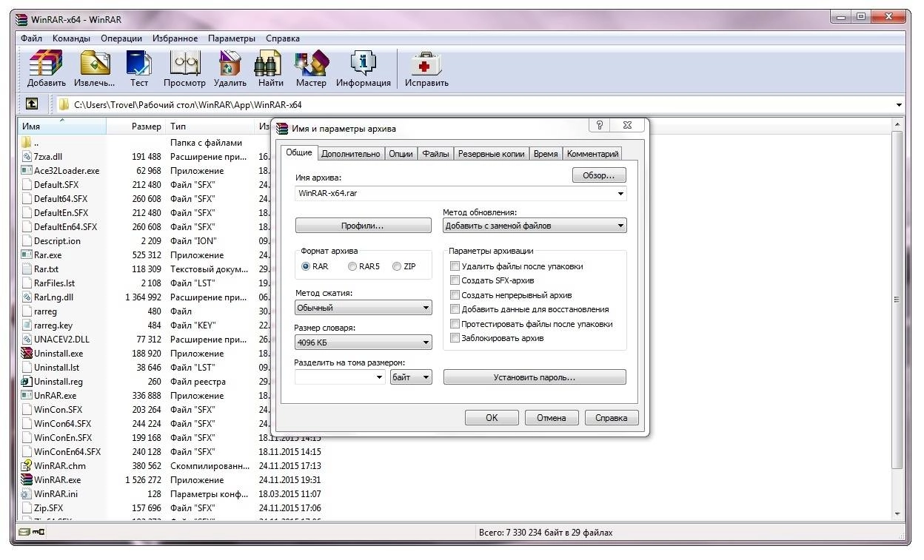Click the Справка button in dialog
Image resolution: width=924 pixels, height=560 pixels.
(611, 418)
